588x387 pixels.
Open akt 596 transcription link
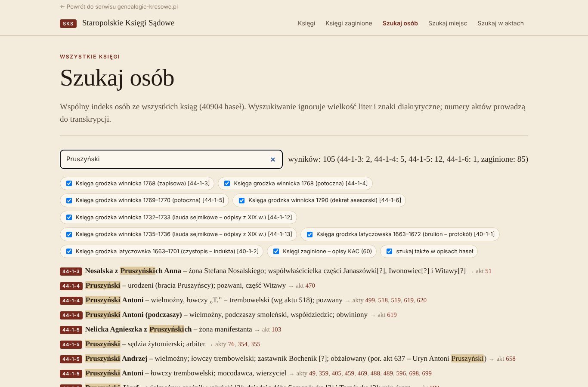click(x=401, y=374)
